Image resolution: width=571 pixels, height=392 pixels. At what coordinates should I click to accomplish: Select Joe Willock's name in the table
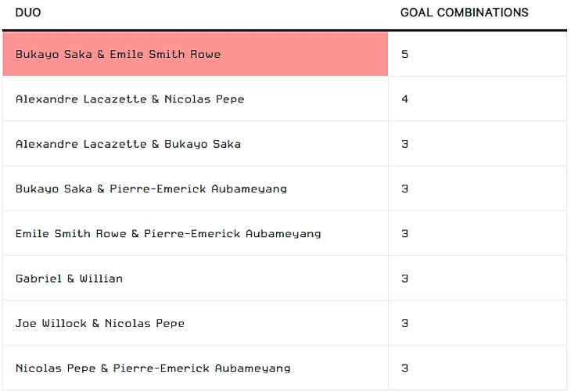[52, 323]
